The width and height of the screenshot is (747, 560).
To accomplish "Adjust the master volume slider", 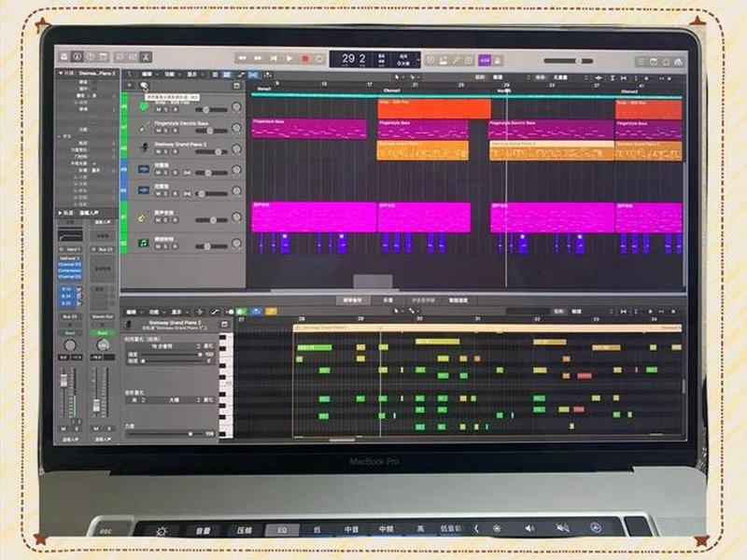I will tap(568, 61).
